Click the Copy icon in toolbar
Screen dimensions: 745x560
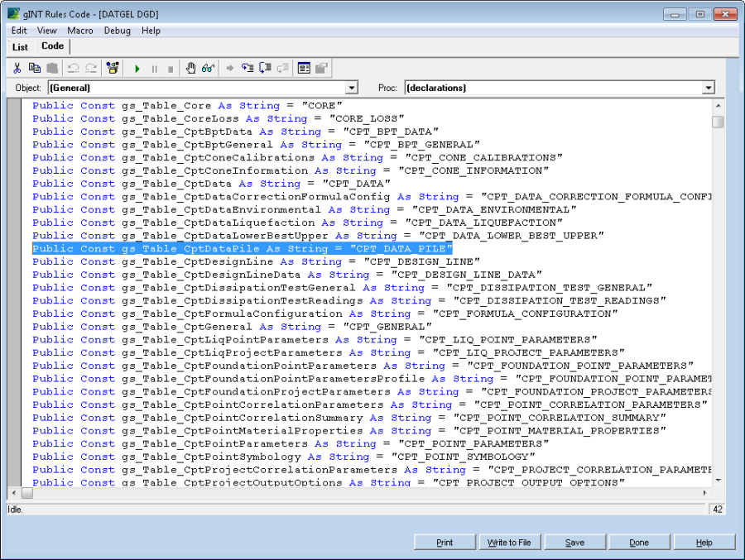click(35, 69)
